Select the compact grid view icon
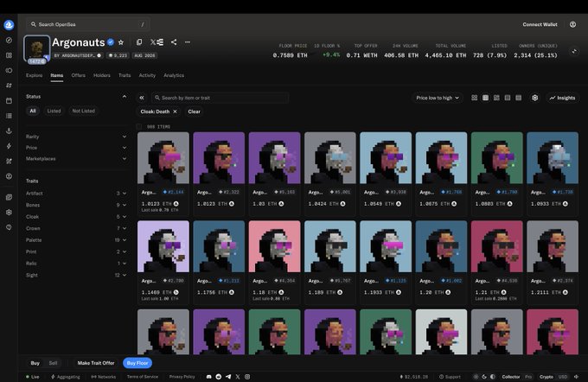This screenshot has width=588, height=382. point(485,98)
